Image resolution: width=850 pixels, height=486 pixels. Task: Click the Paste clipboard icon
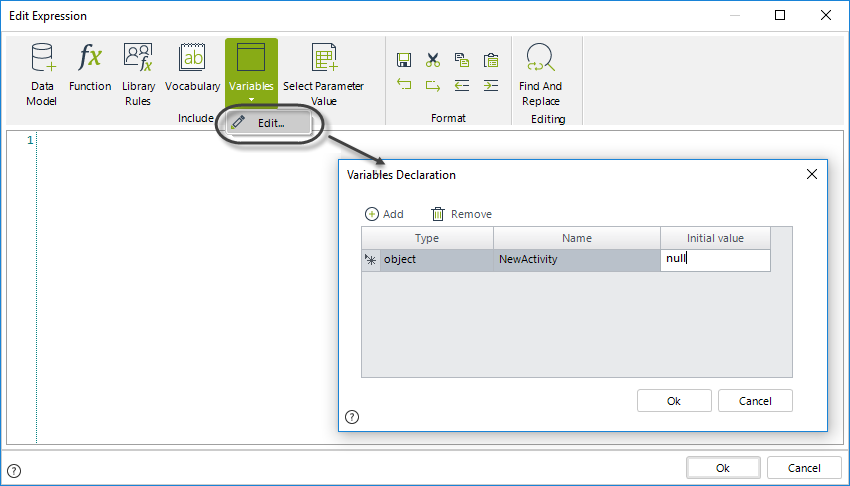point(490,60)
